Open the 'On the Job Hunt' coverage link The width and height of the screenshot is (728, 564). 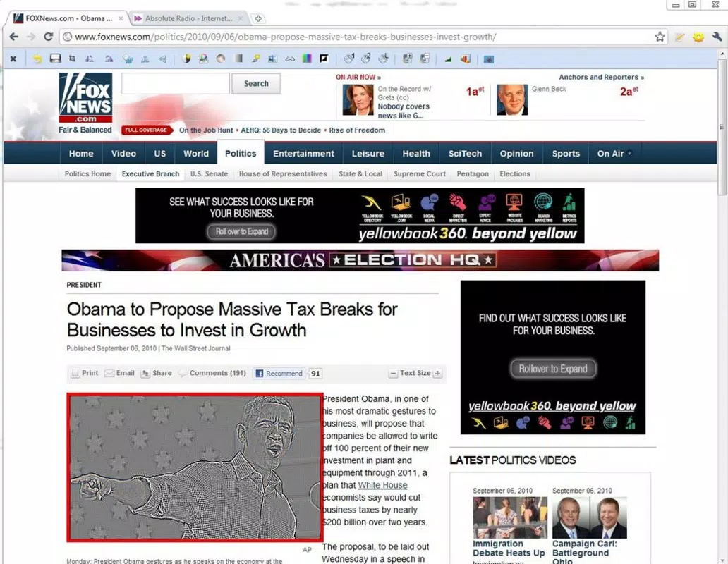[x=206, y=130]
